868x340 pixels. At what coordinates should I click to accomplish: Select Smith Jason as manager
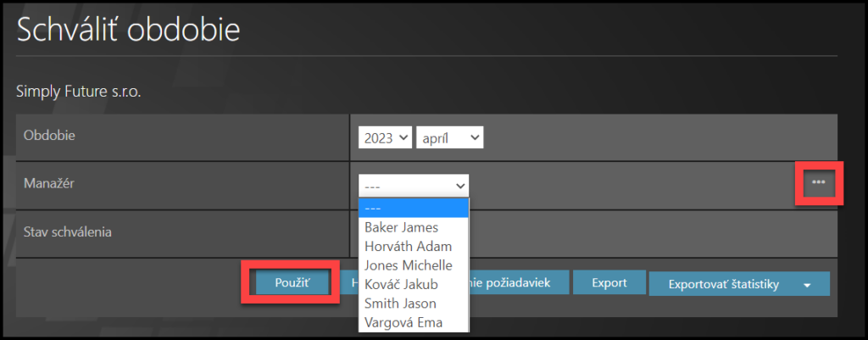(x=400, y=303)
